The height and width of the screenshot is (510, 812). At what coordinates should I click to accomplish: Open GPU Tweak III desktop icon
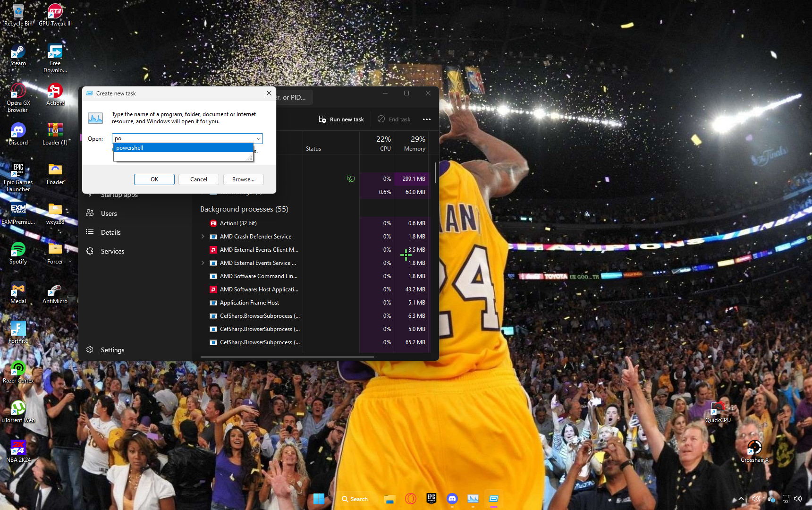[55, 15]
